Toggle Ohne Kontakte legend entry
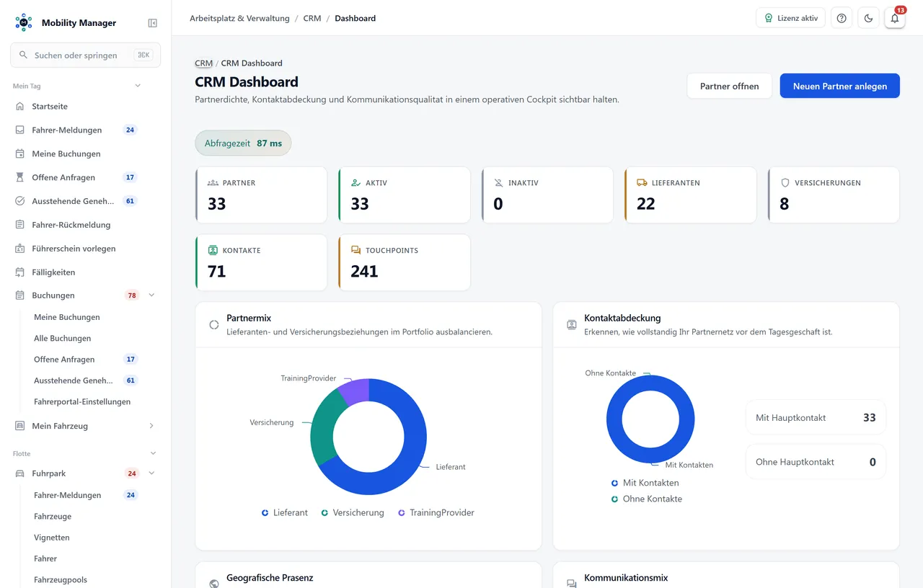 click(x=646, y=499)
